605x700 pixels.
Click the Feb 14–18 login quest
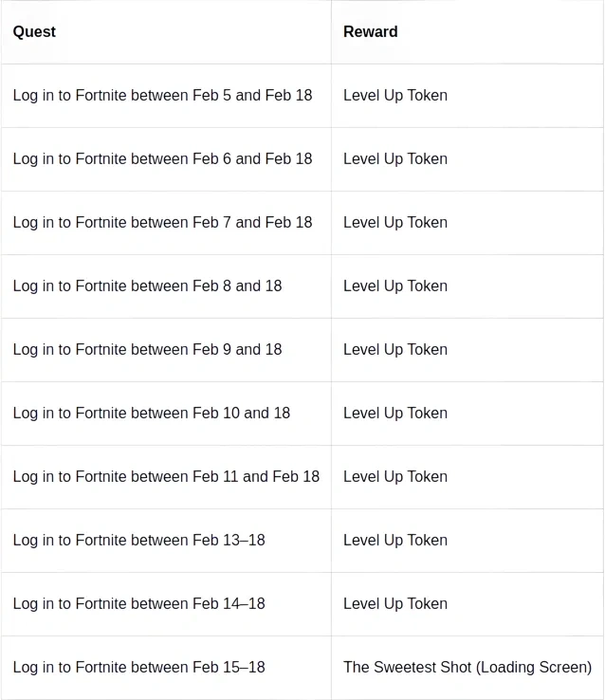point(138,603)
